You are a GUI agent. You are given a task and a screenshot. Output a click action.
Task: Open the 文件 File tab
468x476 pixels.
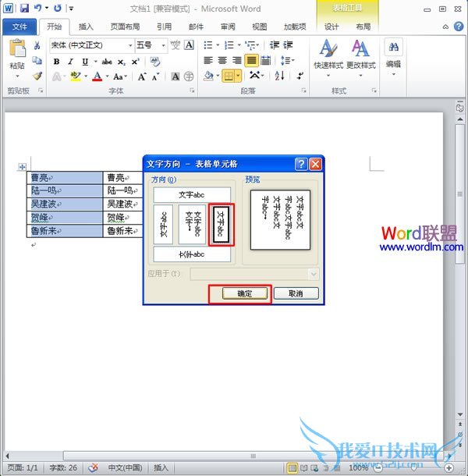click(19, 27)
